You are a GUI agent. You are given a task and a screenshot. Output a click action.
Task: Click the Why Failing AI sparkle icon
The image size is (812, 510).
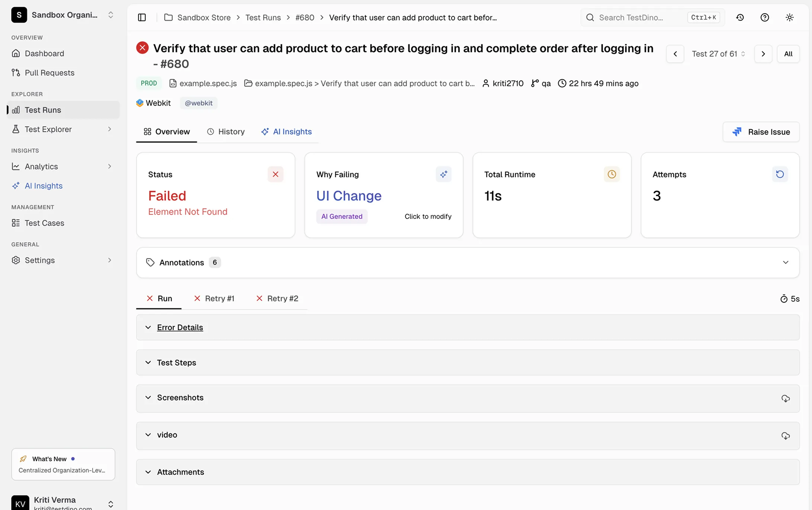[444, 174]
